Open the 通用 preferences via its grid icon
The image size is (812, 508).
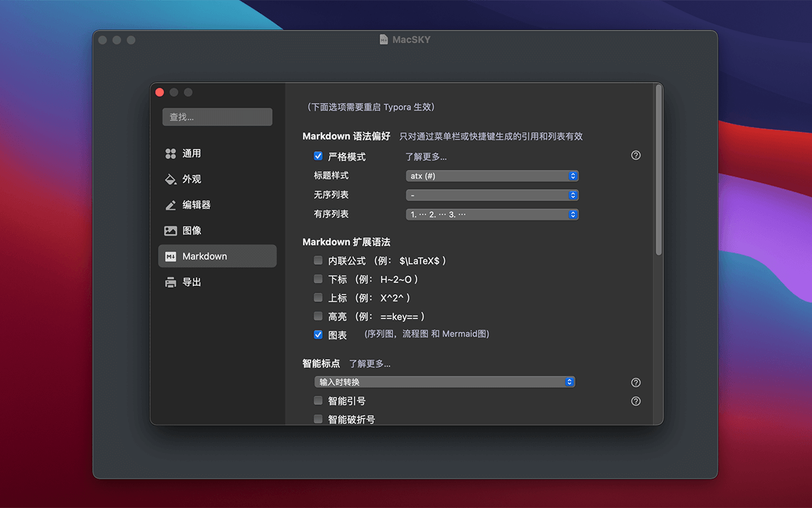coord(171,154)
